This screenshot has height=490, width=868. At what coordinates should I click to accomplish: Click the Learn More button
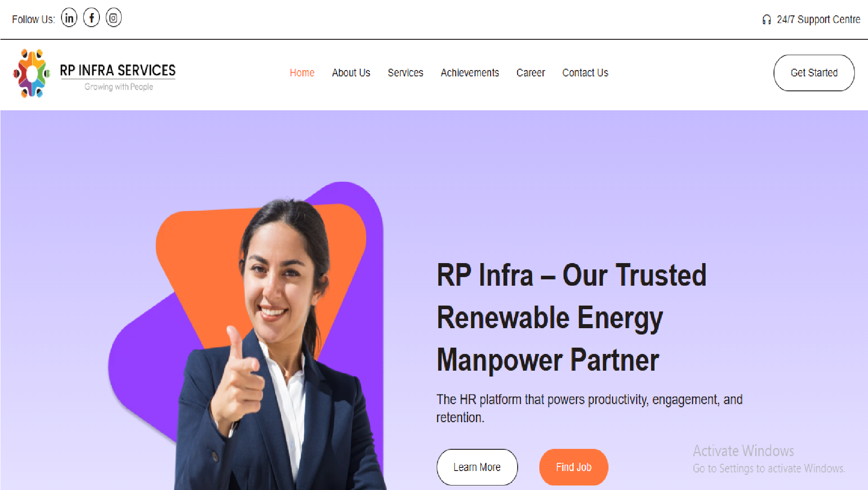(477, 467)
